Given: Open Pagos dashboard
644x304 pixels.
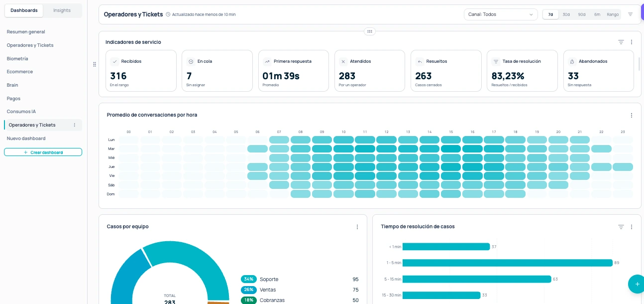Looking at the screenshot, I should click(x=13, y=99).
